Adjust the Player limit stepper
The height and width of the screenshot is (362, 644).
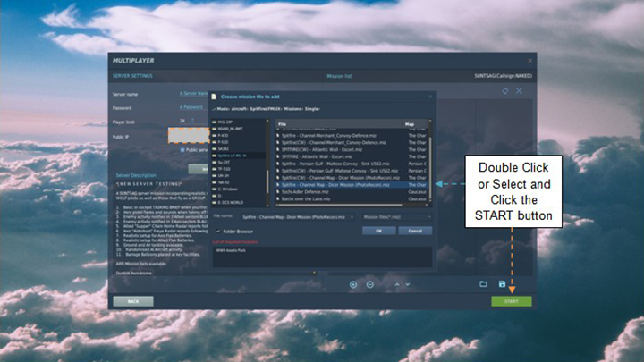click(x=191, y=121)
